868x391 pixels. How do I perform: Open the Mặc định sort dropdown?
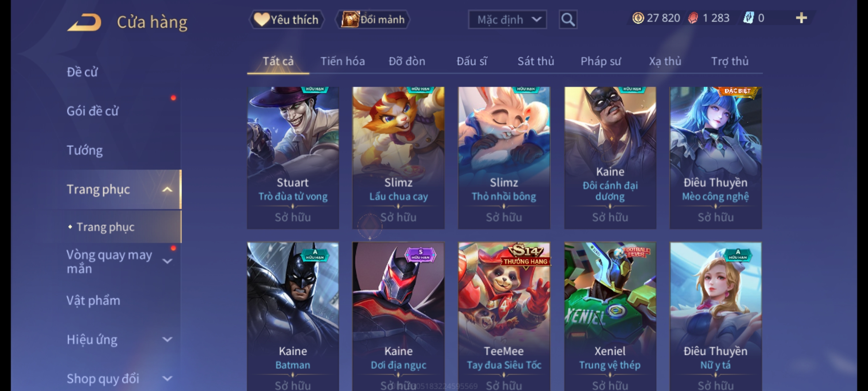pos(507,20)
